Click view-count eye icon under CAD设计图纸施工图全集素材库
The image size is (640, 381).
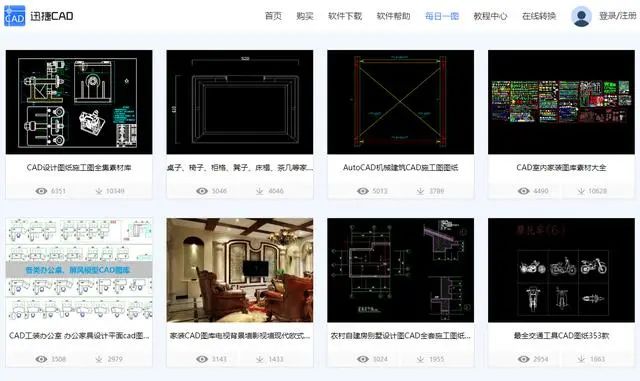(41, 191)
